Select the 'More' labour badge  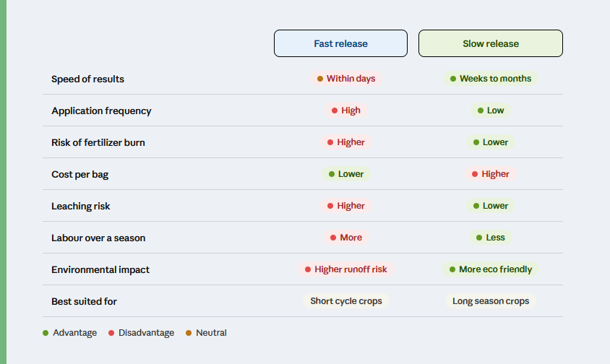(x=345, y=238)
